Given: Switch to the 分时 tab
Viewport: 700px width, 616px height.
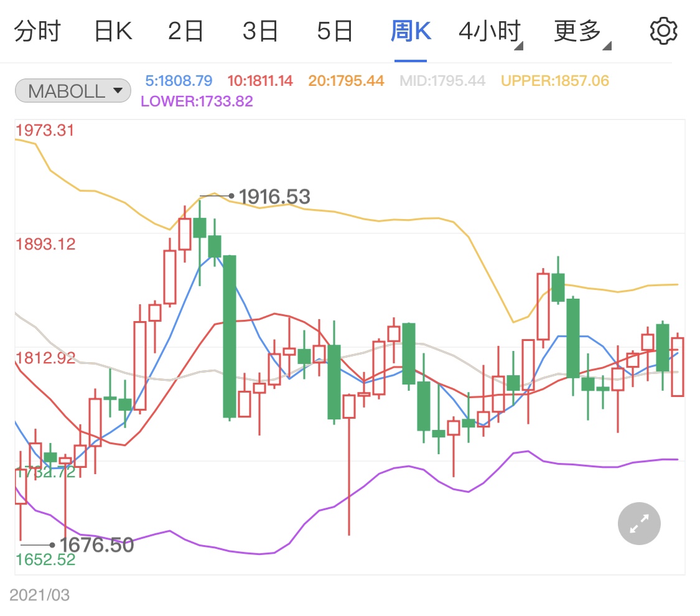Looking at the screenshot, I should coord(37,31).
